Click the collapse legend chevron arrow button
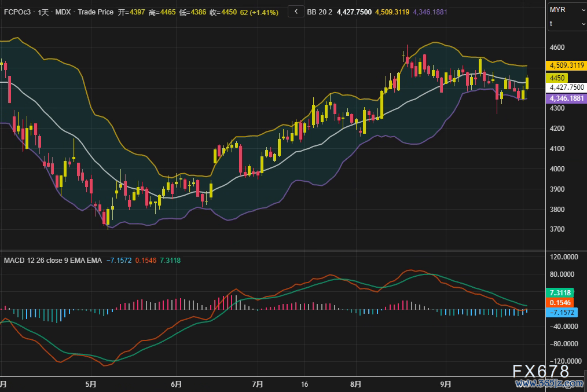The height and width of the screenshot is (392, 587). pos(296,12)
